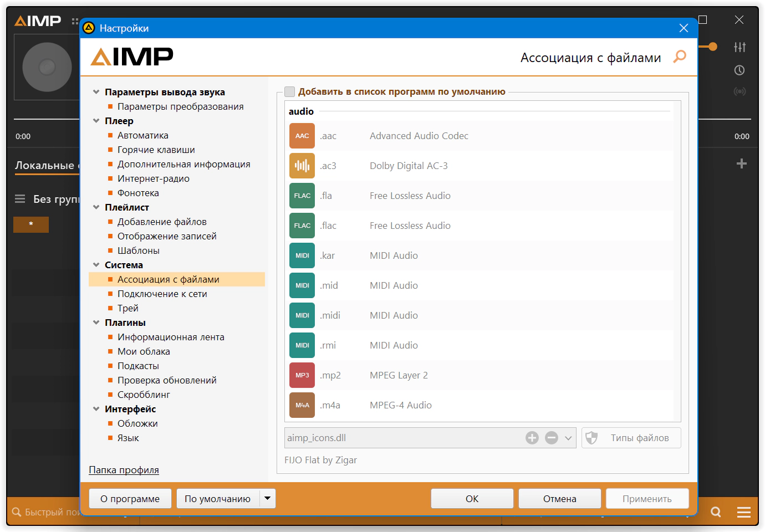Collapse the Система tree section
This screenshot has width=765, height=532.
coord(96,265)
